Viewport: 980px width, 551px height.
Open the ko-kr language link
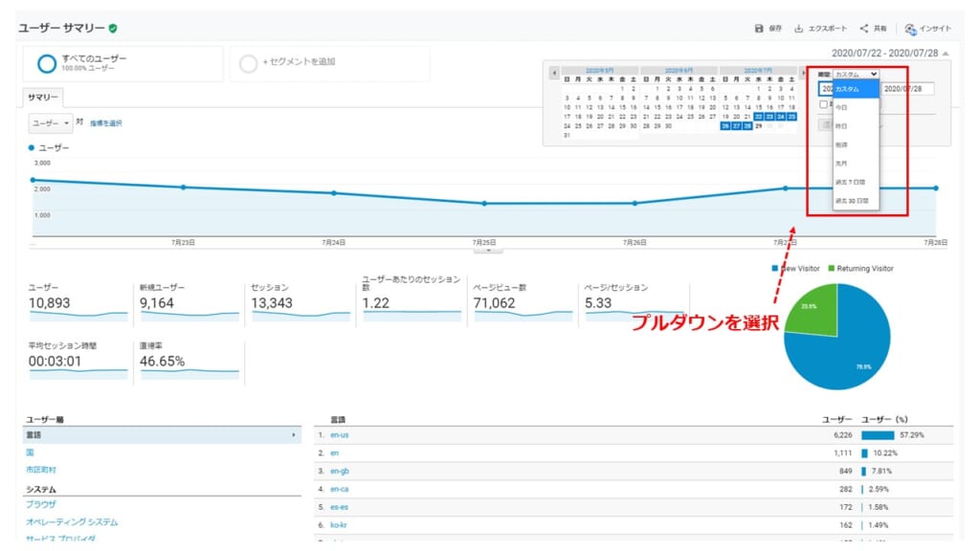click(338, 525)
